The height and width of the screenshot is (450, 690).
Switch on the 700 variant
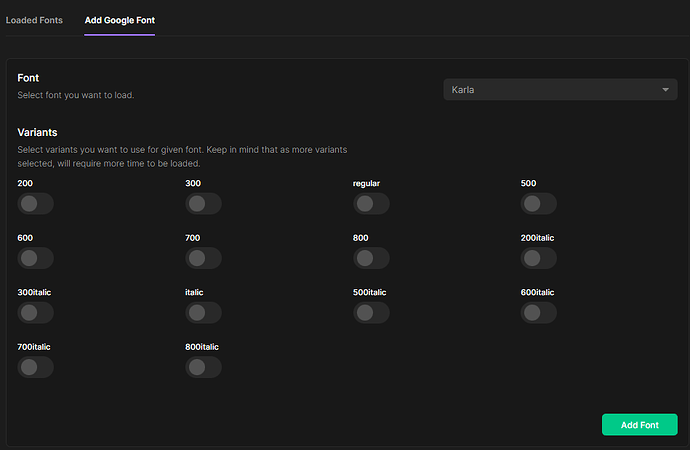pyautogui.click(x=203, y=258)
